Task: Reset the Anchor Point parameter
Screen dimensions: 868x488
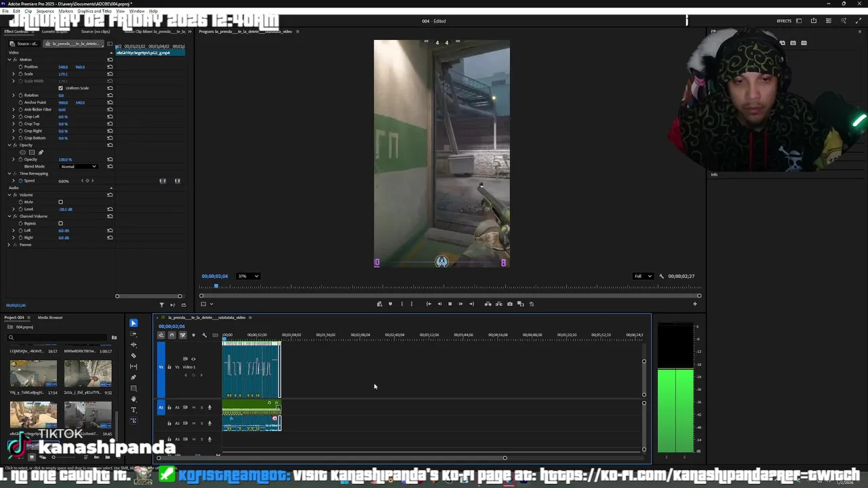Action: coord(110,102)
